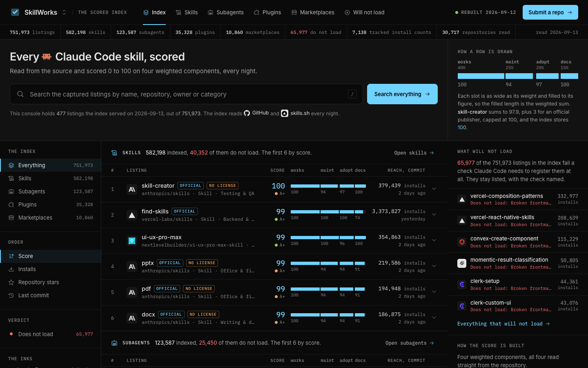This screenshot has width=588, height=368.
Task: Click the find-skills Vercel triangle avatar
Action: tap(132, 215)
